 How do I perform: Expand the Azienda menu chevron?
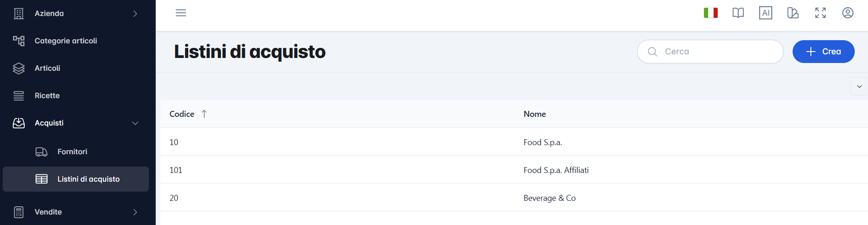135,14
